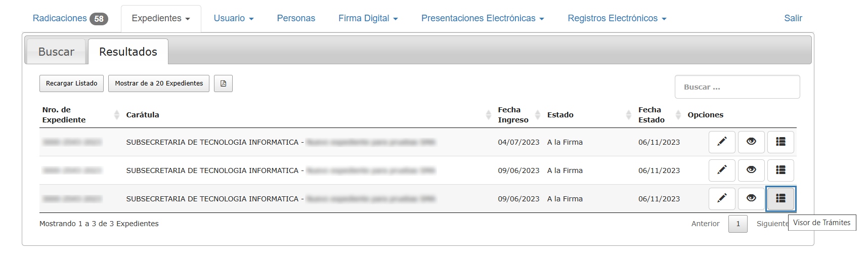Go to the Personas menu item

tap(296, 19)
